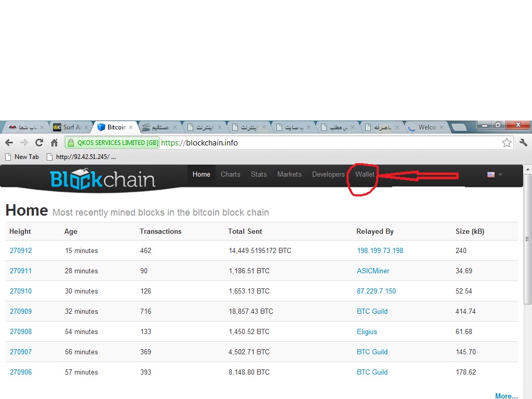
Task: Open block 270911
Action: click(21, 271)
